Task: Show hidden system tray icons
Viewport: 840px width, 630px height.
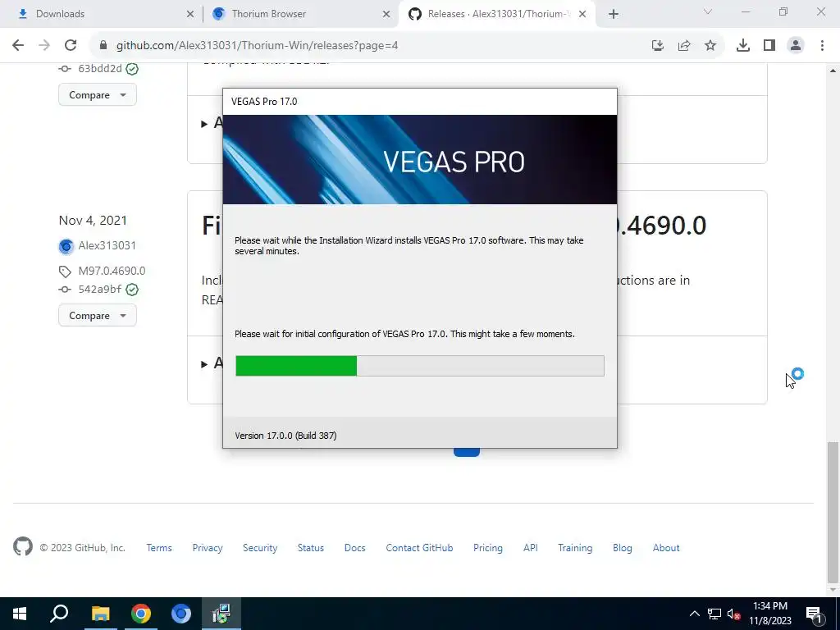Action: (x=694, y=614)
